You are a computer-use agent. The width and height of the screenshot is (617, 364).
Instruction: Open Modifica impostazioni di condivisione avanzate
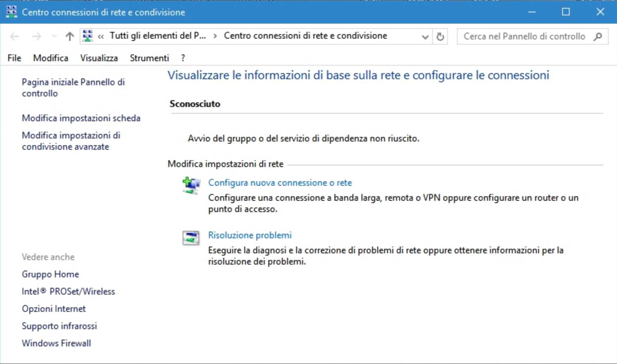click(71, 141)
